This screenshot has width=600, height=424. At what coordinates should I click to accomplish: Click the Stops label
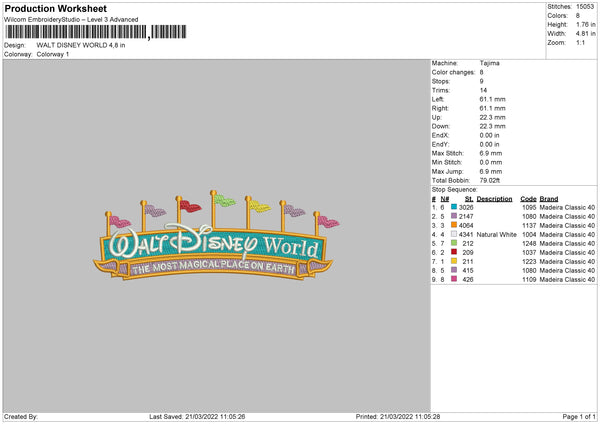coord(441,81)
